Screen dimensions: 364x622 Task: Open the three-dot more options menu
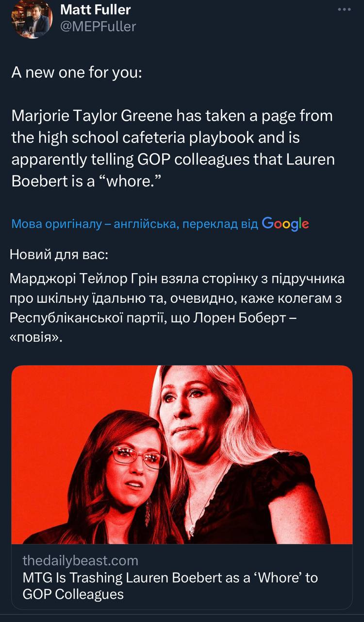(x=344, y=9)
